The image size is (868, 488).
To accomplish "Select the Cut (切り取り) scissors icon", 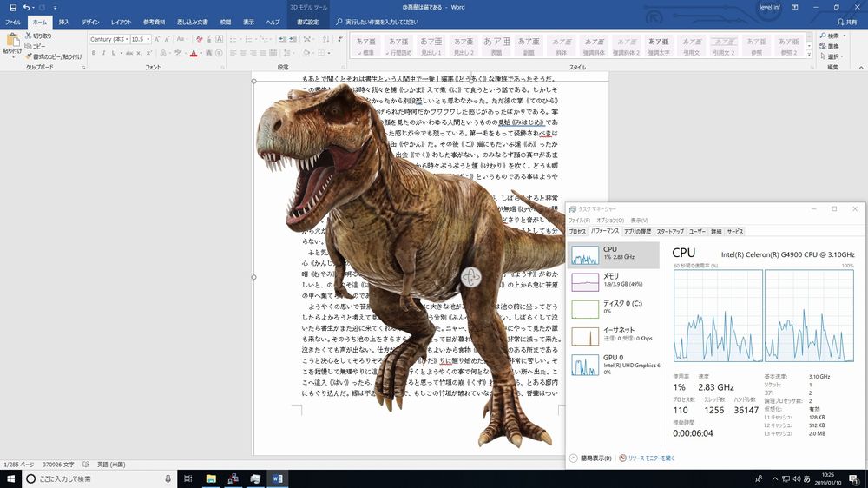I will pyautogui.click(x=27, y=36).
